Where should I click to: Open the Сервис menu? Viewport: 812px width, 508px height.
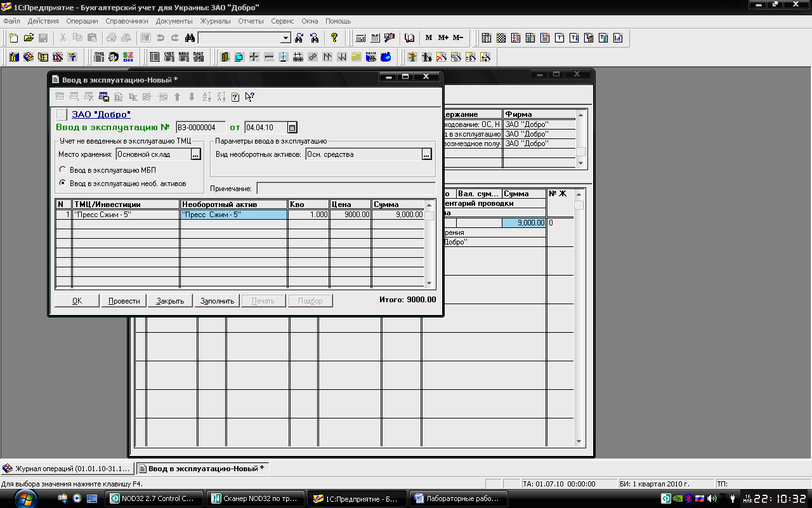(282, 21)
